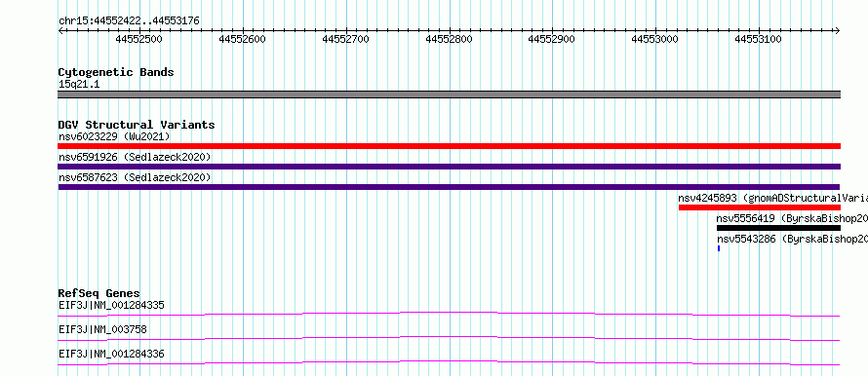Select the purple nsv6591926 variant bar

click(449, 167)
